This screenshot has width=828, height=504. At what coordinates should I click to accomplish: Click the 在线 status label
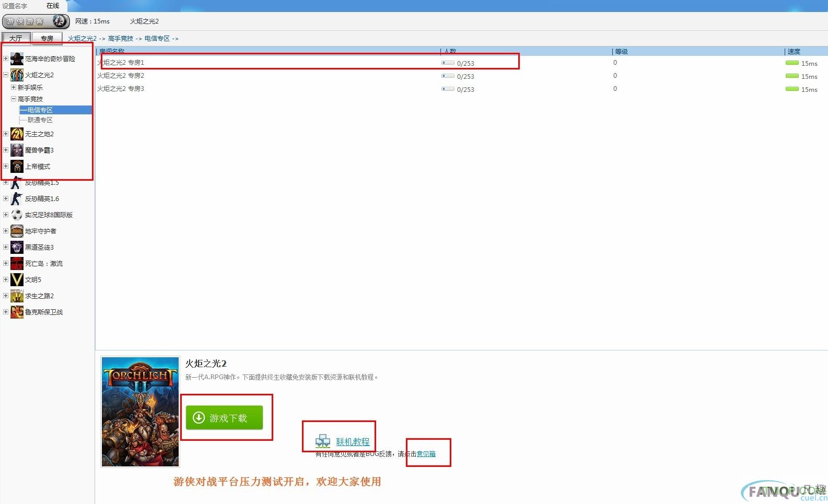[x=53, y=6]
